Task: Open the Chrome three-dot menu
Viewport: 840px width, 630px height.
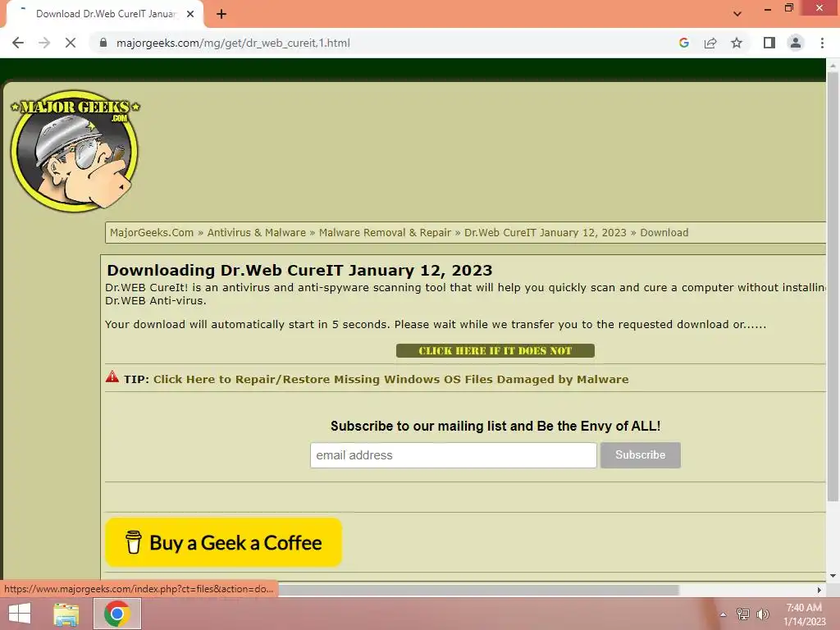Action: coord(822,43)
